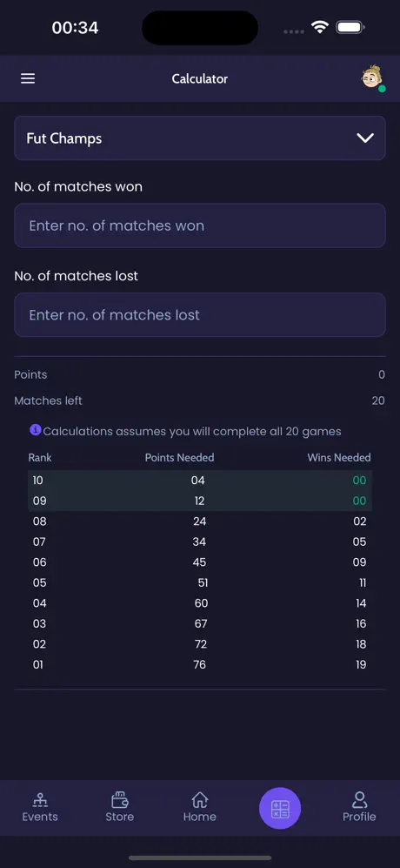Open the Events tab icon
The height and width of the screenshot is (868, 400).
40,800
